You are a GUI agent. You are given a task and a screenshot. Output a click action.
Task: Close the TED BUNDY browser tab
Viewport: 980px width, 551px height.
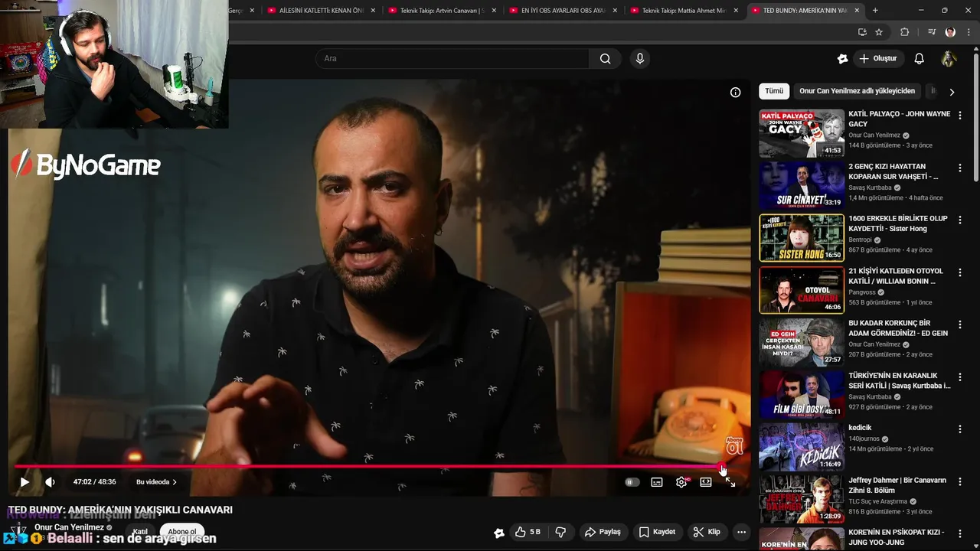[x=857, y=11]
